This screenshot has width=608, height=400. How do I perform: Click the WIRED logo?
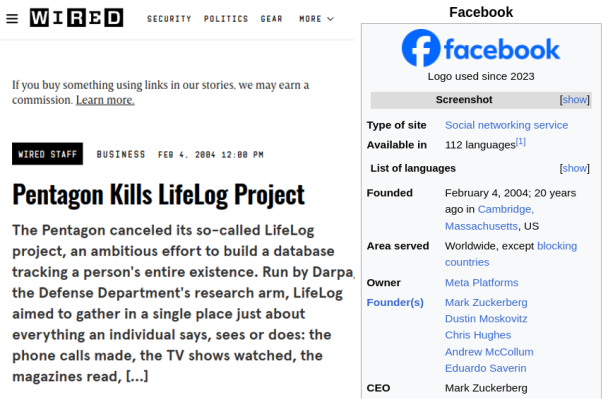[76, 18]
